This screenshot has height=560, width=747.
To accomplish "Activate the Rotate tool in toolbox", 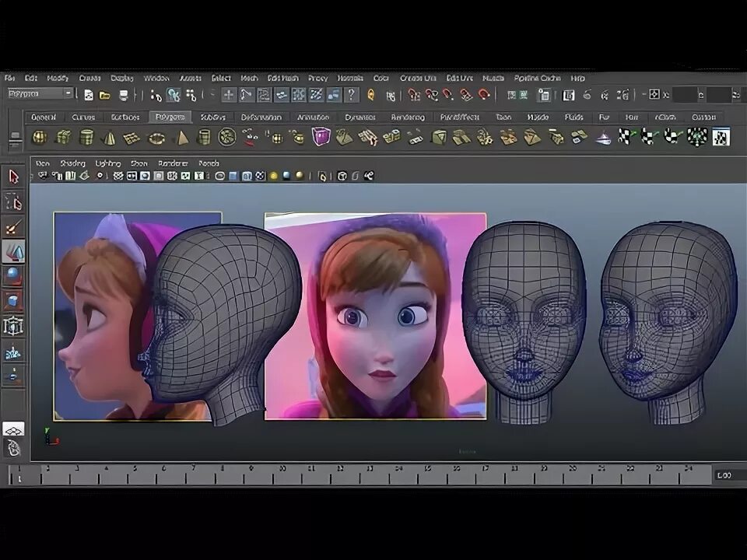I will [13, 276].
